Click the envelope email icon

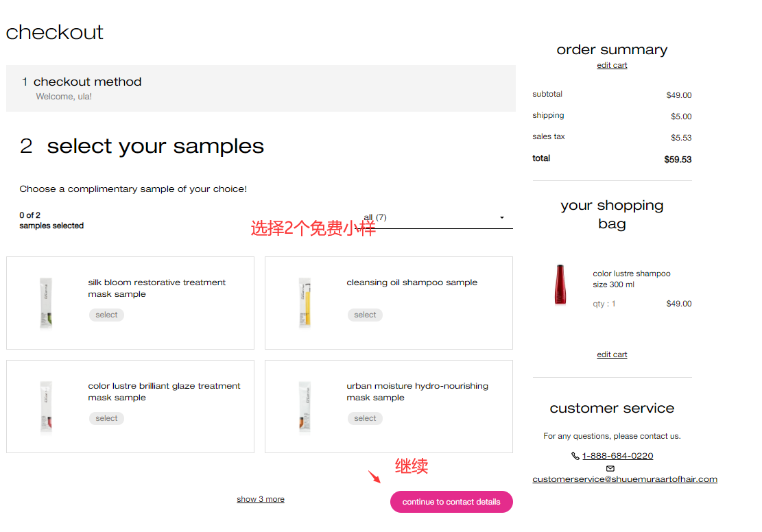(610, 468)
